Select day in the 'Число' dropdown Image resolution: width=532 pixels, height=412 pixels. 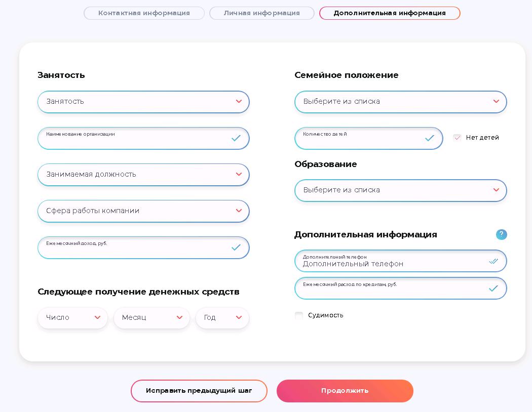point(72,318)
